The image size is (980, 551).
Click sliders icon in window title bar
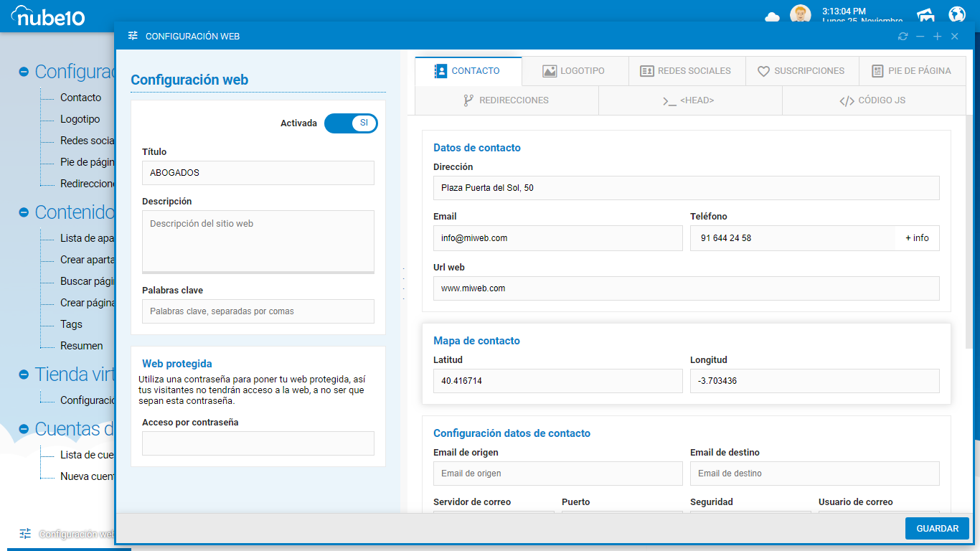133,36
